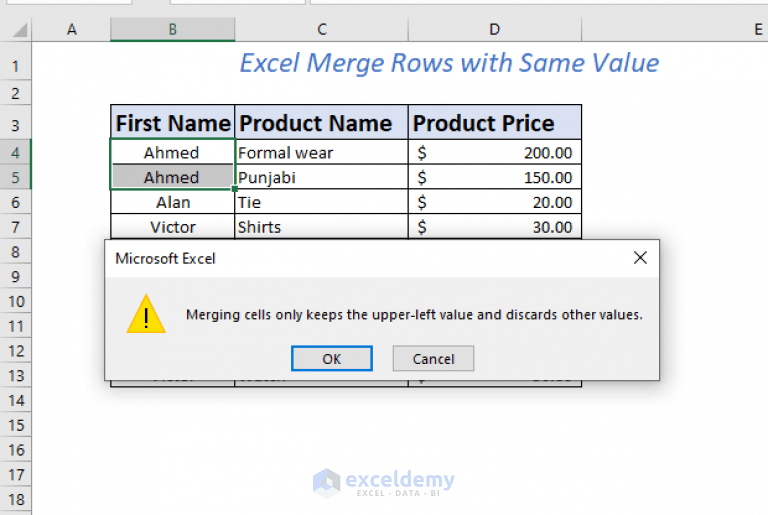Click the Product Price header cell

click(x=495, y=123)
